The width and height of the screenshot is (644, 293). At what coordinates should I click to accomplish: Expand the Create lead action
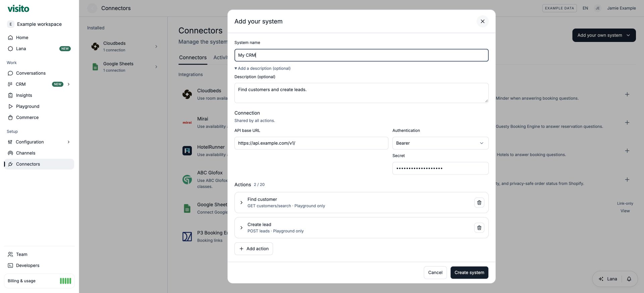241,228
